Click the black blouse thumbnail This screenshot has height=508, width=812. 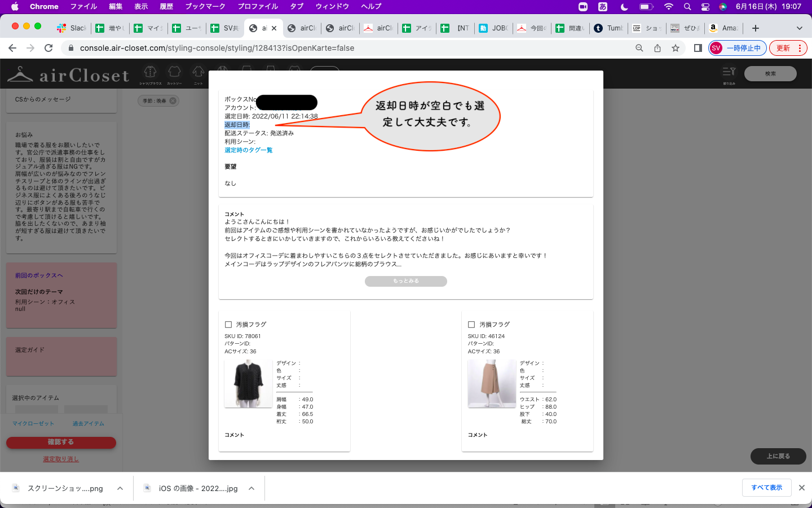[x=248, y=383]
